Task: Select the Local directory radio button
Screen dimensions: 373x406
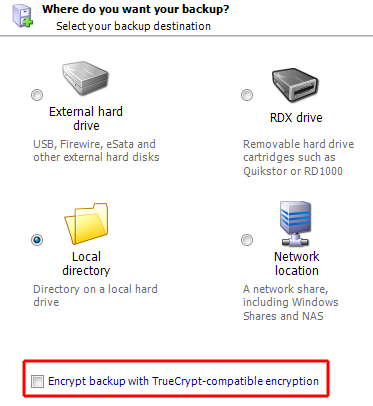Action: click(x=37, y=240)
